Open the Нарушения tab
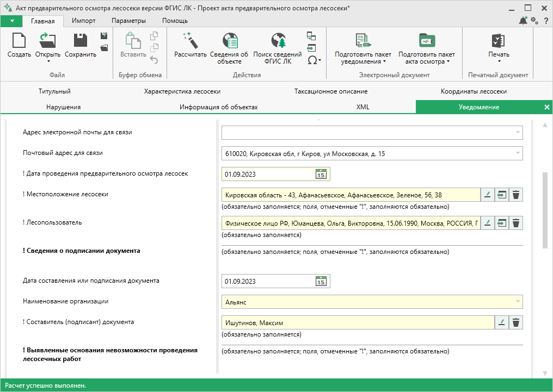This screenshot has width=553, height=392. click(x=64, y=107)
